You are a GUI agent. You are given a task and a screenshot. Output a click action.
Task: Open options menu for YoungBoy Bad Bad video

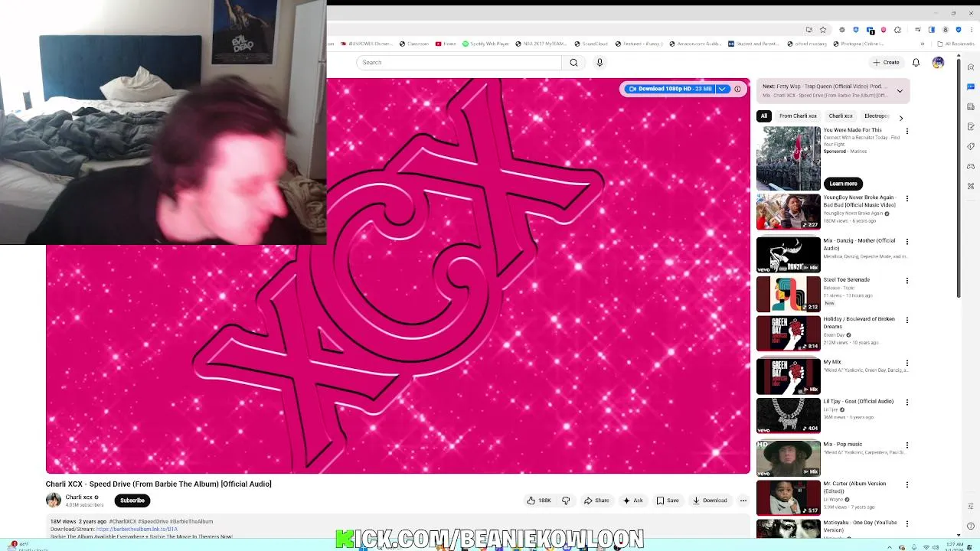point(907,199)
